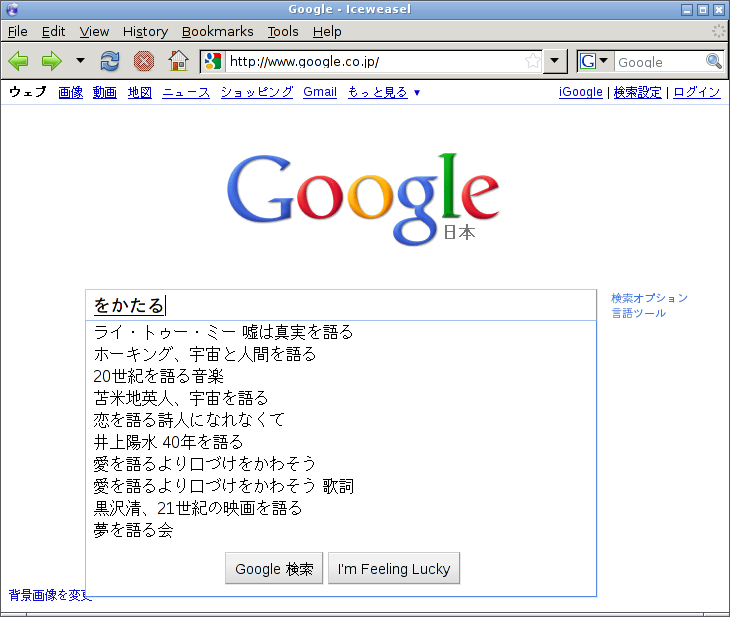Open the search engine selector dropdown
This screenshot has height=617, width=730.
594,61
